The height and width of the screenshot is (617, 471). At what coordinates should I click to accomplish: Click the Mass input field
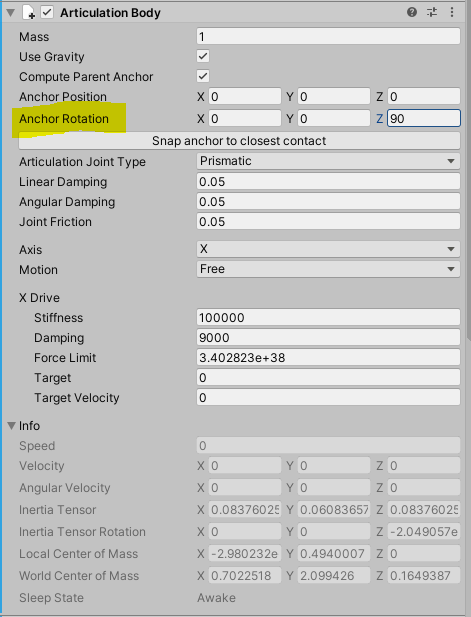328,36
